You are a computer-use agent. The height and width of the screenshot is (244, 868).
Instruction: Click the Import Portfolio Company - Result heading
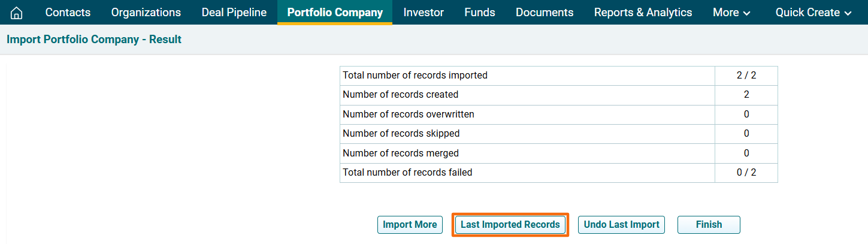point(94,40)
